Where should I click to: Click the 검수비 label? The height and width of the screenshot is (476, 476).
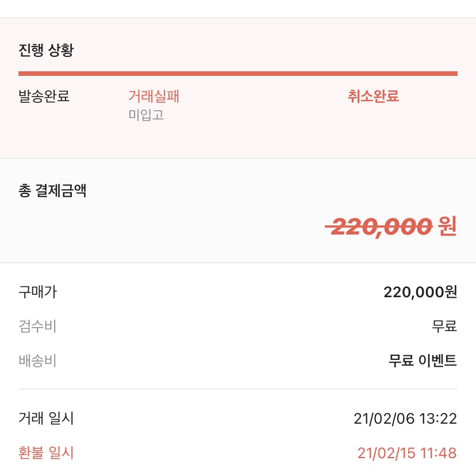(x=37, y=327)
